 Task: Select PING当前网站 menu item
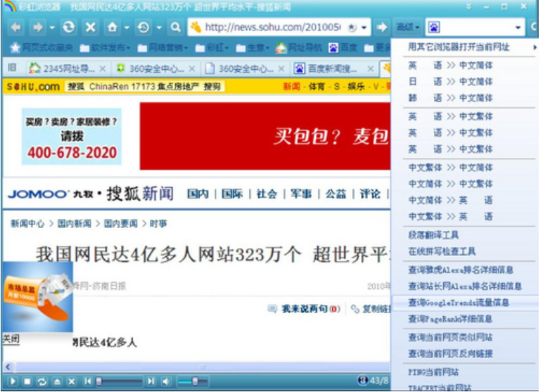[465, 372]
